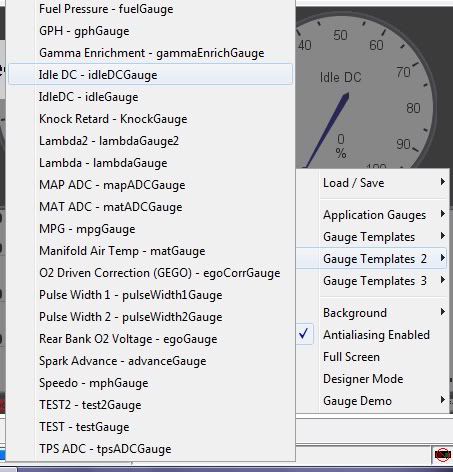Enable Designer Mode
This screenshot has width=453, height=472.
pos(372,379)
